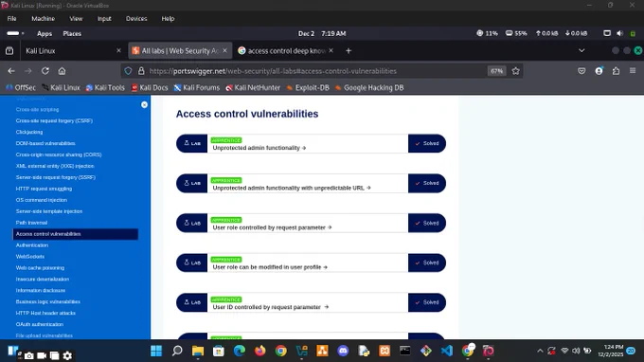The height and width of the screenshot is (362, 644).
Task: Open the Places menu in Kali panel
Action: tap(72, 34)
